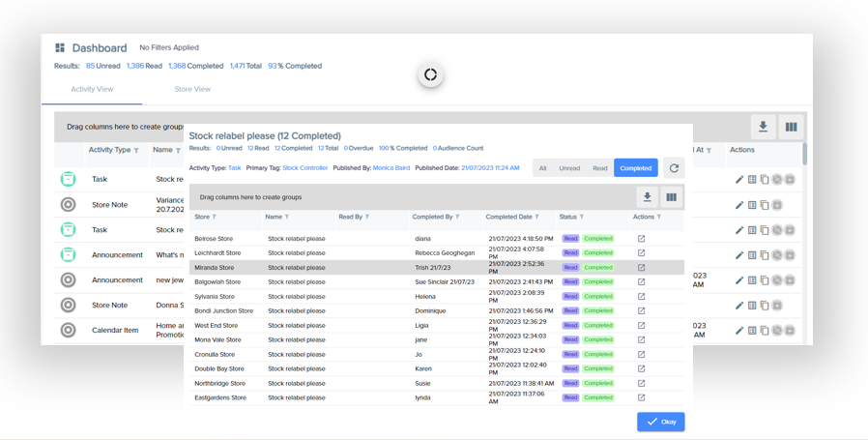Open Belrose Store row action link
Viewport: 868px width, 440px height.
click(x=641, y=239)
